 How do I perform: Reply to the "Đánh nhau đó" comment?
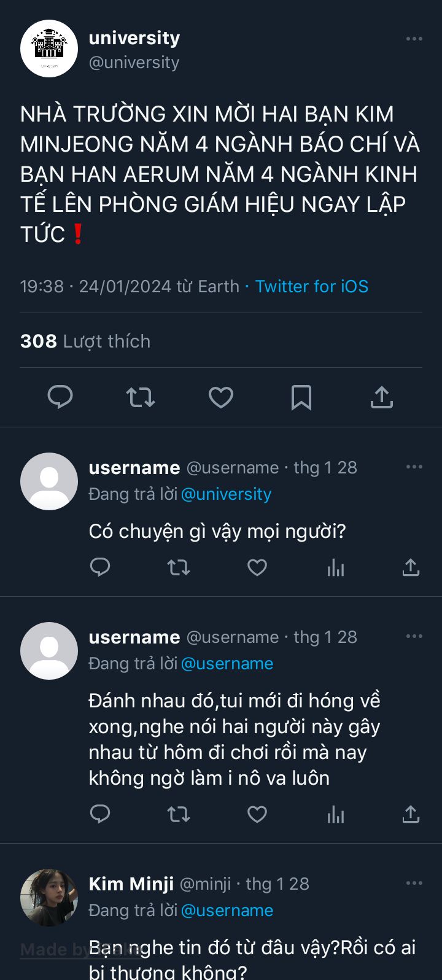tap(100, 815)
